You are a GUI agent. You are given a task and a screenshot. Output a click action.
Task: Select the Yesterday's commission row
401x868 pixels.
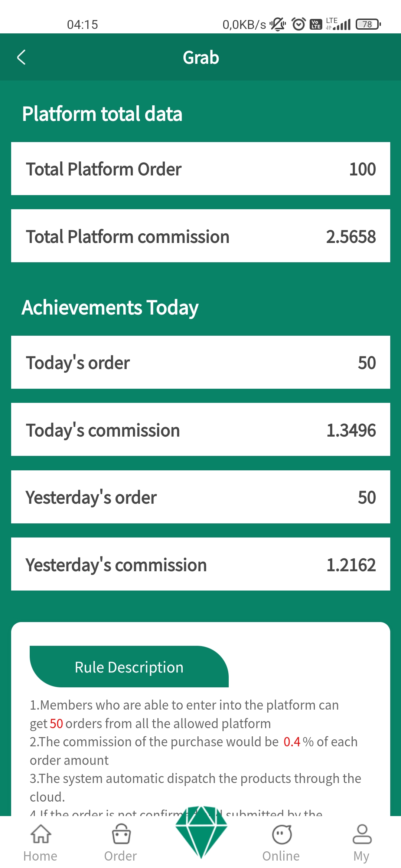[200, 564]
